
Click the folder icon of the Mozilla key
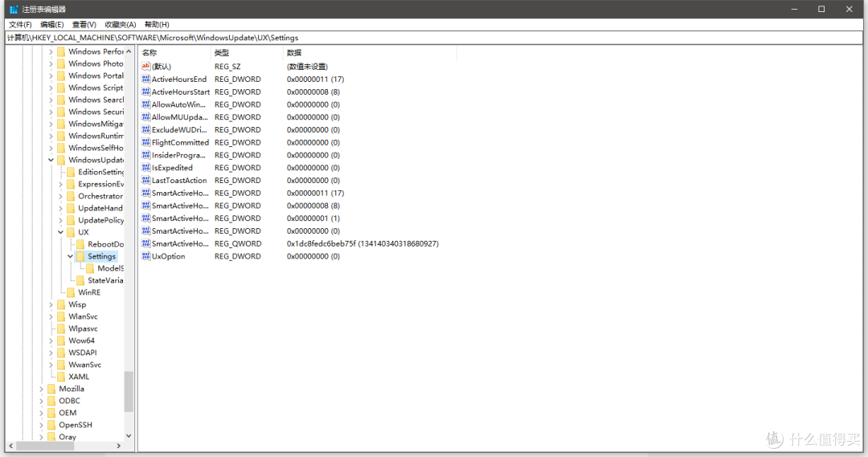click(x=51, y=389)
